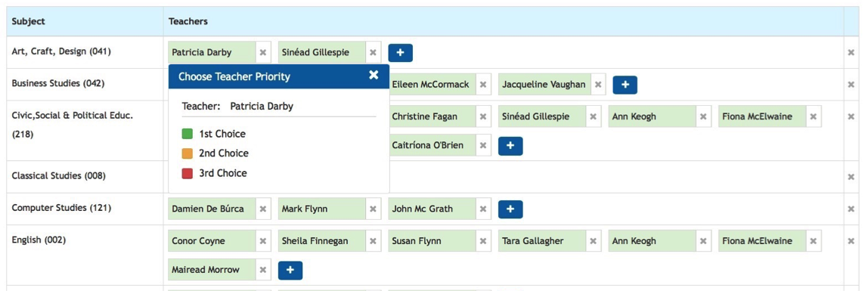
Task: Click the Patricia Darby teacher tag
Action: (212, 53)
